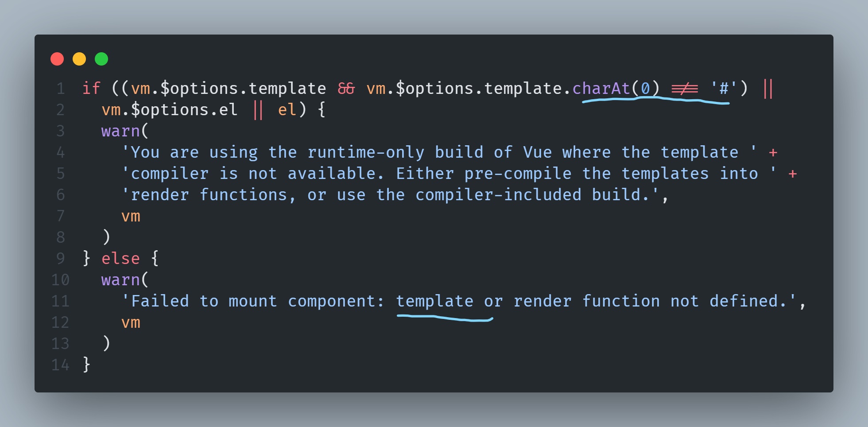Click the "else" keyword
Image resolution: width=868 pixels, height=427 pixels.
(x=120, y=258)
